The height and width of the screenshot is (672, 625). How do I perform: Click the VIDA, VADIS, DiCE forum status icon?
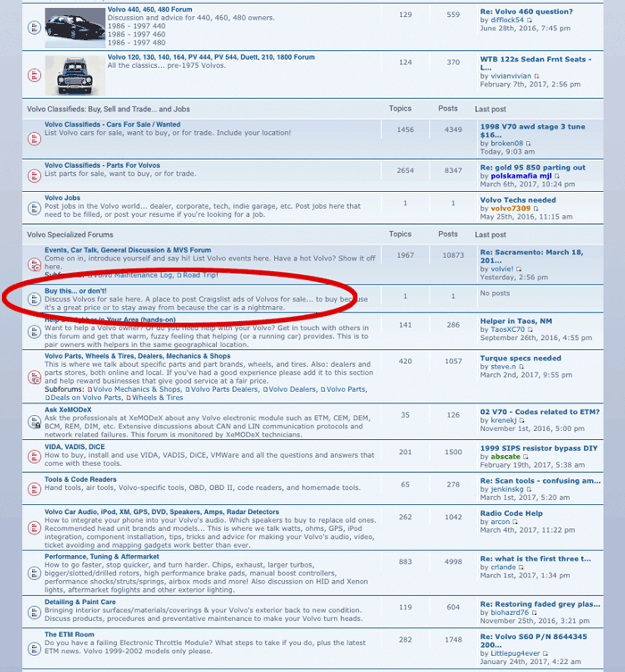[34, 456]
